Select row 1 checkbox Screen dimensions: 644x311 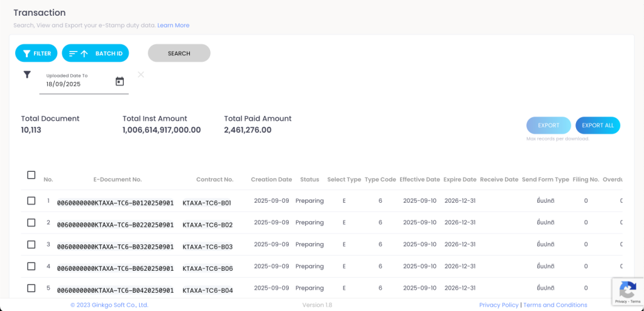(x=31, y=201)
